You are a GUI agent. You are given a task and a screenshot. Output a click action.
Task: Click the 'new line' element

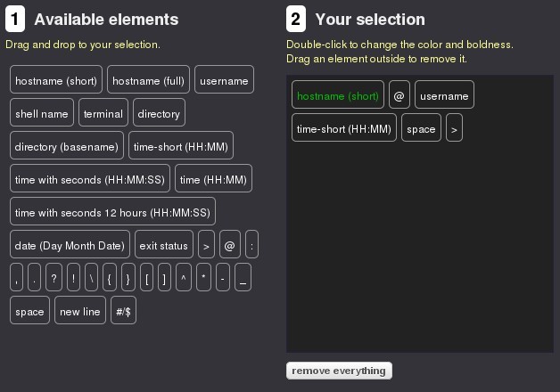click(79, 312)
